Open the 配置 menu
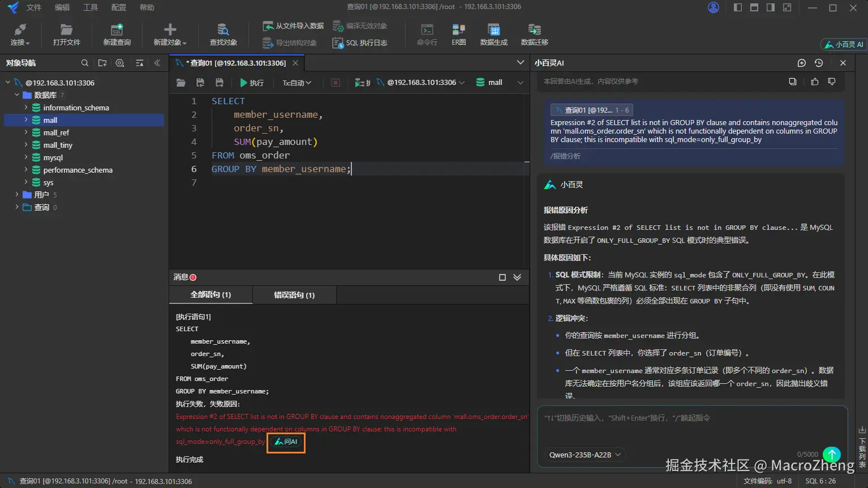The height and width of the screenshot is (488, 868). (119, 7)
